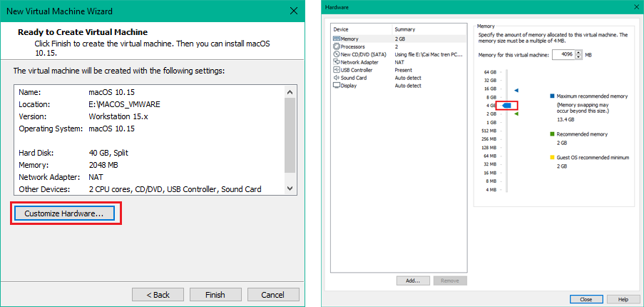This screenshot has width=644, height=307.
Task: Click blue maximum recommended memory marker on scale
Action: coord(516,90)
